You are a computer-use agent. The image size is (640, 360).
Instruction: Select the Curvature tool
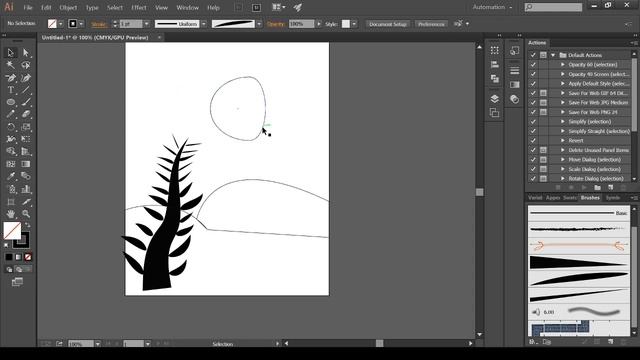[x=26, y=78]
